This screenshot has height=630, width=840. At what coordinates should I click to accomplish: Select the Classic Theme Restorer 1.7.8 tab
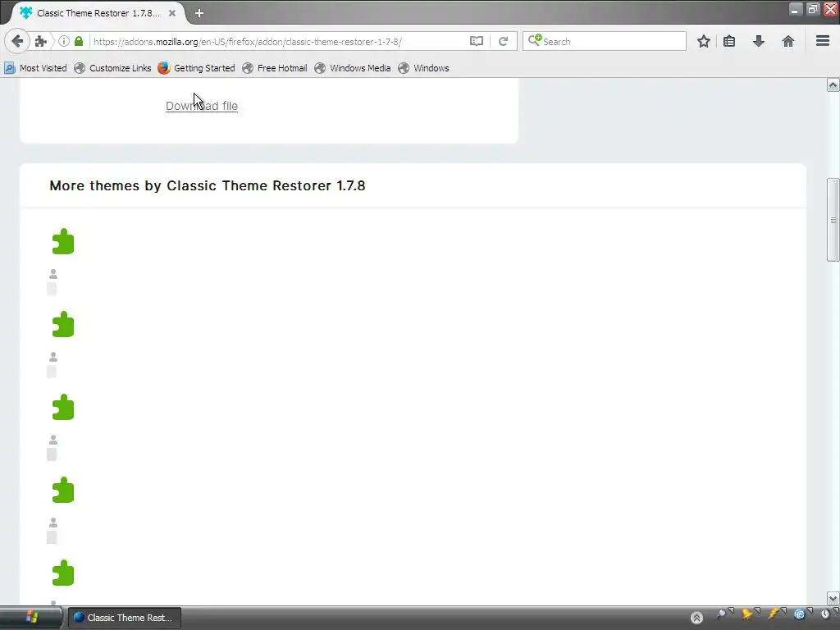pyautogui.click(x=98, y=13)
